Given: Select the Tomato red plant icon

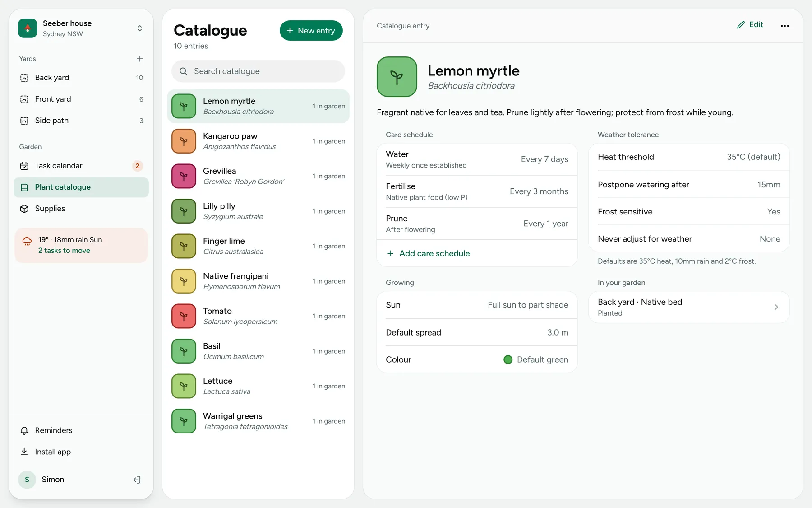Looking at the screenshot, I should (184, 316).
